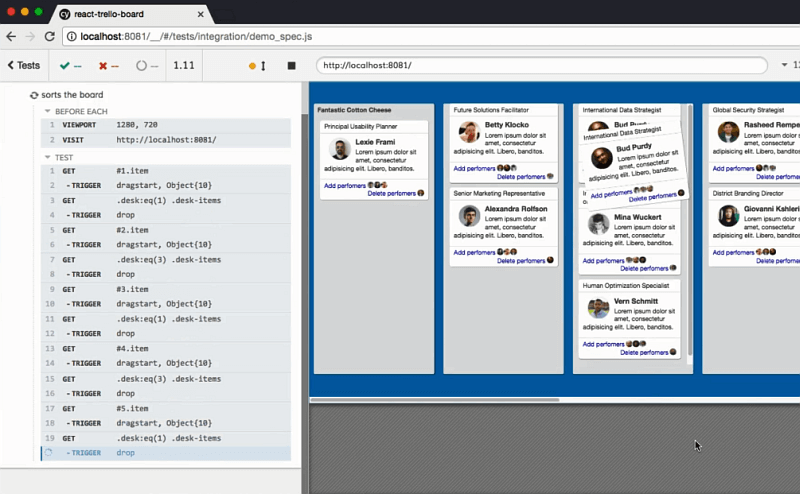The height and width of the screenshot is (494, 800).
Task: Collapse the TEST commands section
Action: click(x=47, y=158)
